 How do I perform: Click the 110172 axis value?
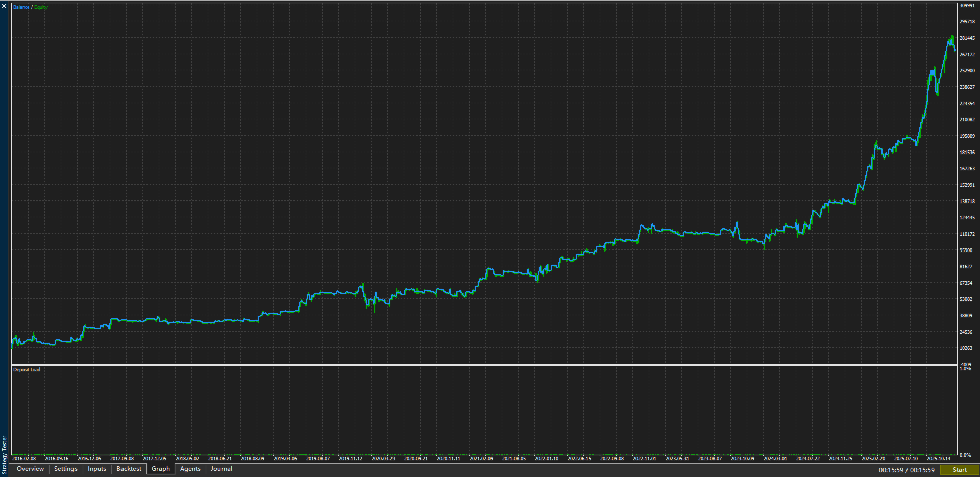pos(967,234)
